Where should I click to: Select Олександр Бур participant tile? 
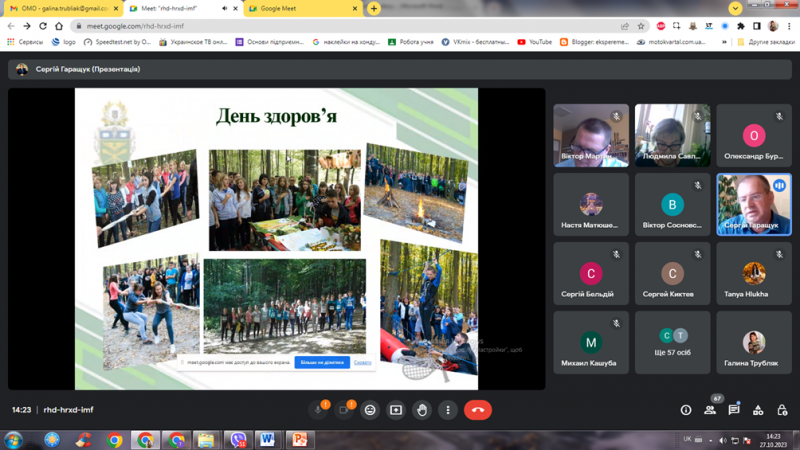coord(754,135)
